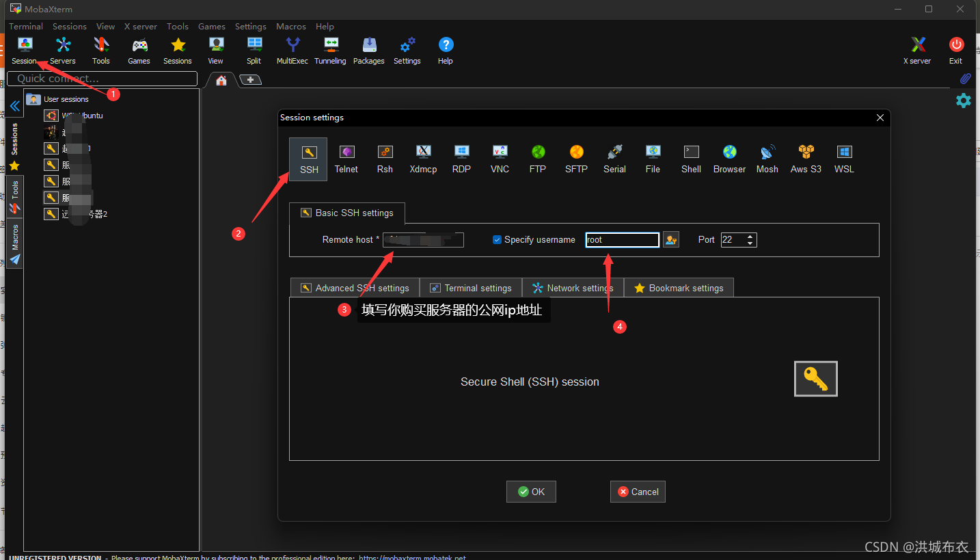This screenshot has height=560, width=980.
Task: Open the View toolbar icon
Action: coord(216,51)
